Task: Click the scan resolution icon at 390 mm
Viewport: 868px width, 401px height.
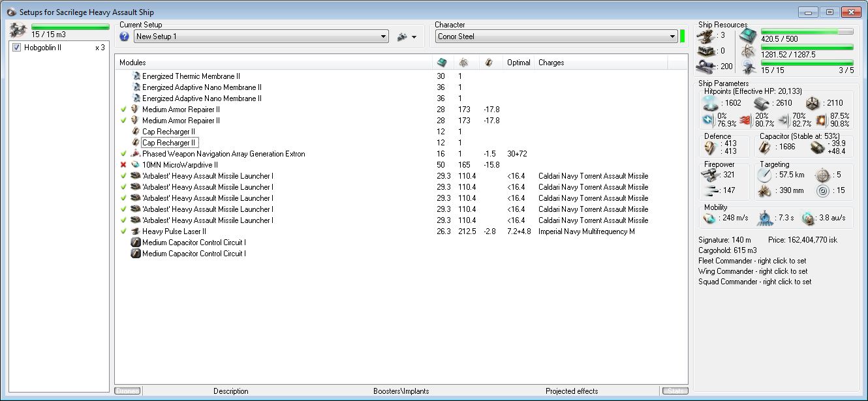Action: pyautogui.click(x=765, y=190)
